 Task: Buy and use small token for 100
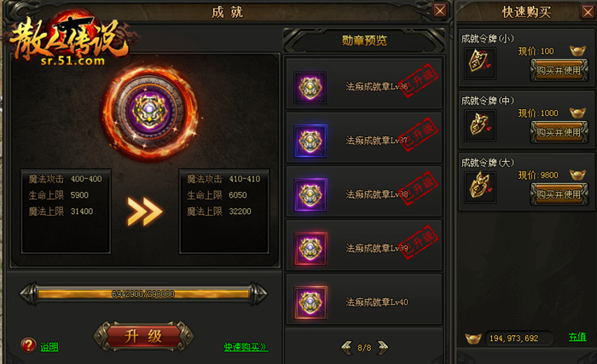point(559,71)
